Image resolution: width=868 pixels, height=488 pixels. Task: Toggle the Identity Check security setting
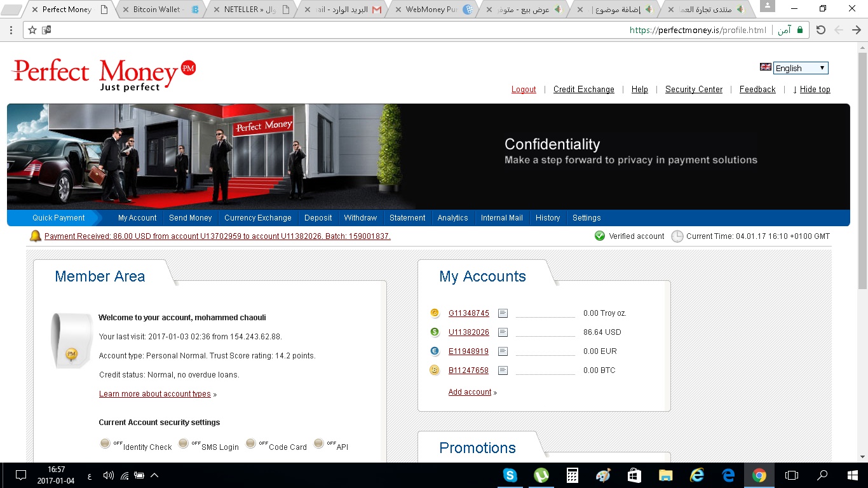click(105, 444)
